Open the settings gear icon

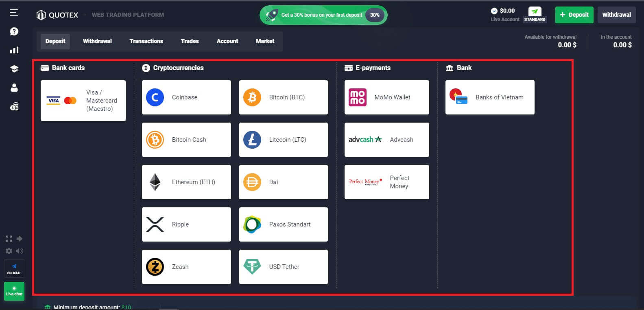(9, 251)
